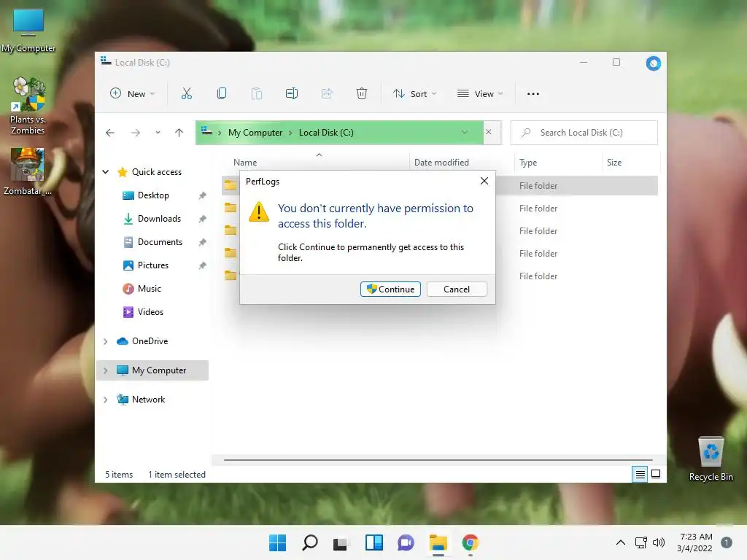The width and height of the screenshot is (747, 560).
Task: Expand the Network tree node
Action: point(106,400)
